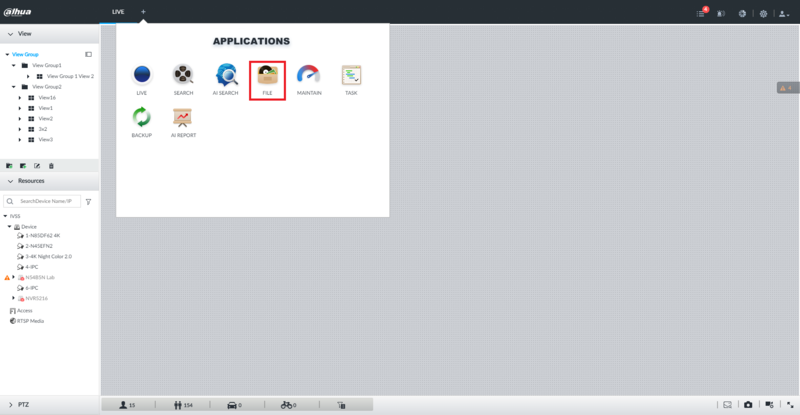This screenshot has height=415, width=800.
Task: Select the 3x2 view
Action: click(43, 129)
